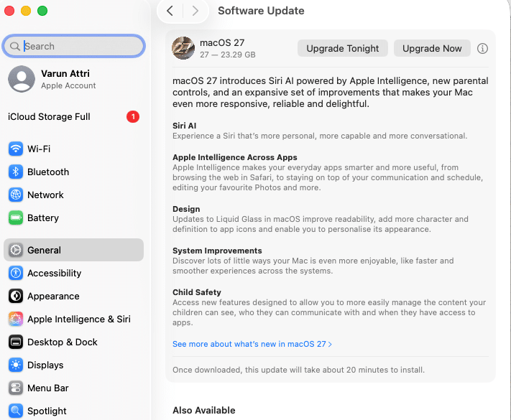Select Desktop & Dock in sidebar
The height and width of the screenshot is (420, 511).
click(x=73, y=342)
